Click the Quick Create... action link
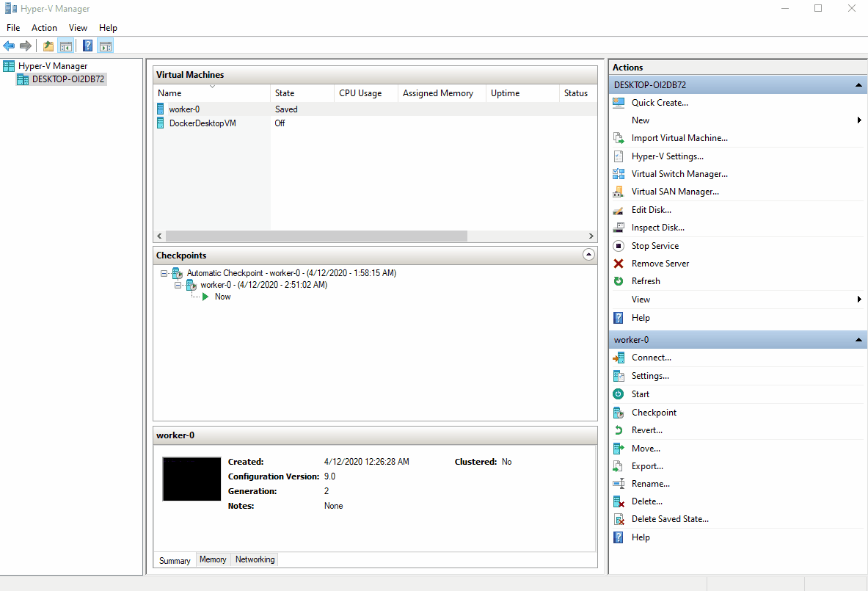Image resolution: width=868 pixels, height=591 pixels. 660,103
